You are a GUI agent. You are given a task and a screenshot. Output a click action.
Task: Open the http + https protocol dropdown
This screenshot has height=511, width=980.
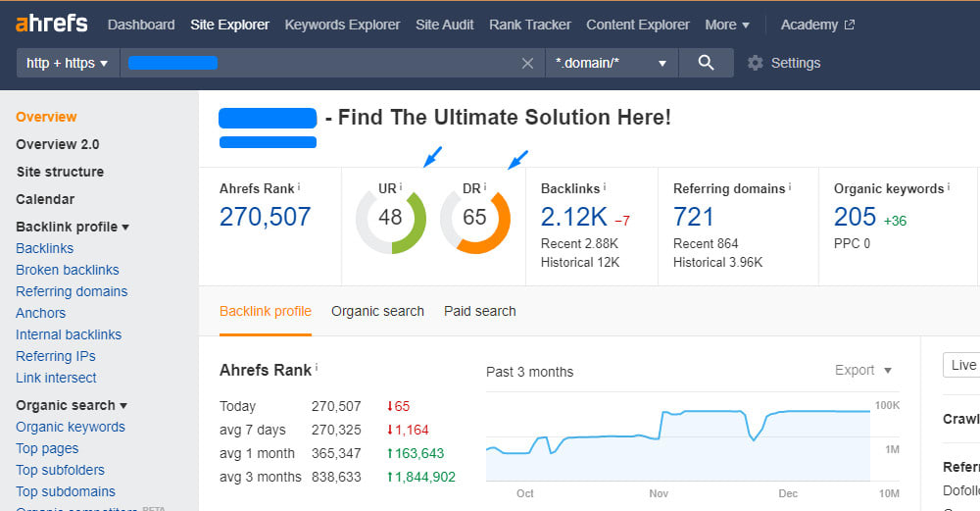click(x=68, y=63)
